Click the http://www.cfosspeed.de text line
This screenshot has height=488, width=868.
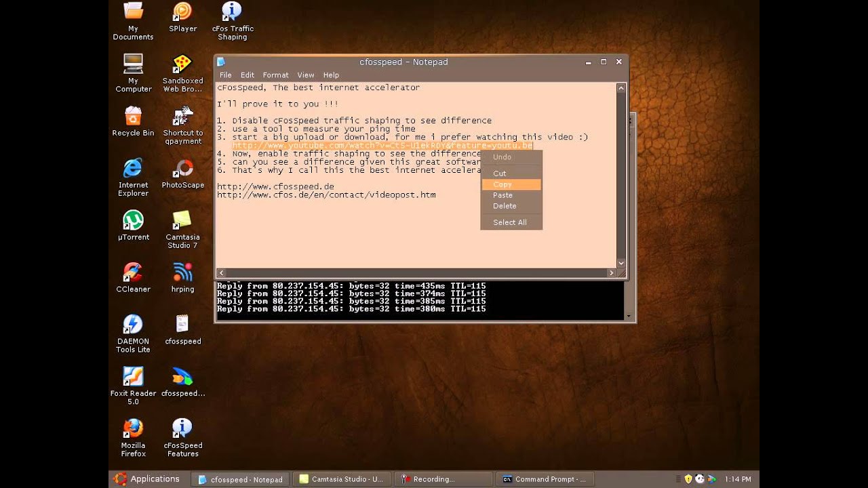tap(275, 186)
